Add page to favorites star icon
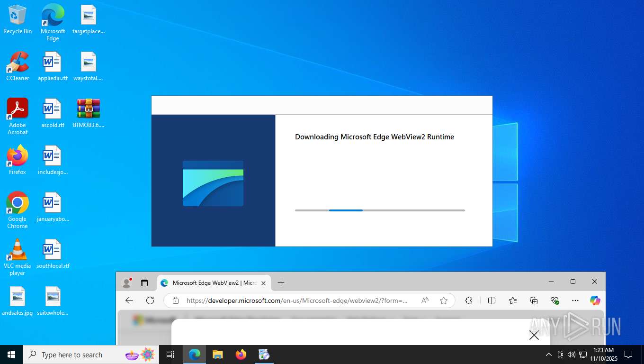The height and width of the screenshot is (364, 644). coord(444,300)
